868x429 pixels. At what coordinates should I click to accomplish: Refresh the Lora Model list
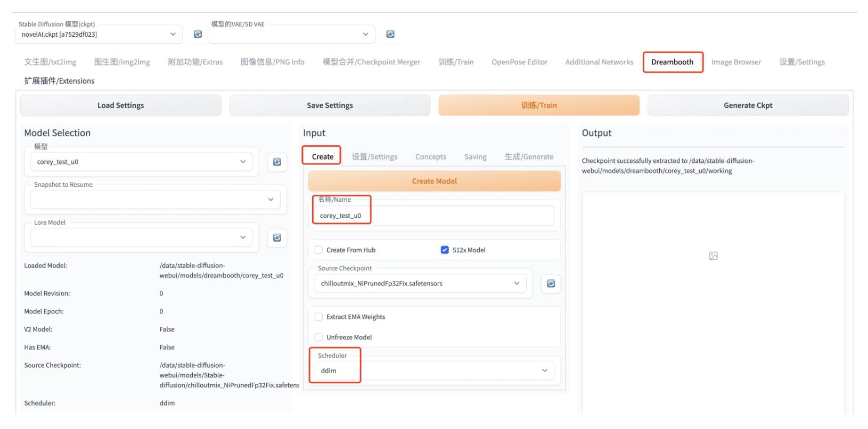(x=277, y=237)
